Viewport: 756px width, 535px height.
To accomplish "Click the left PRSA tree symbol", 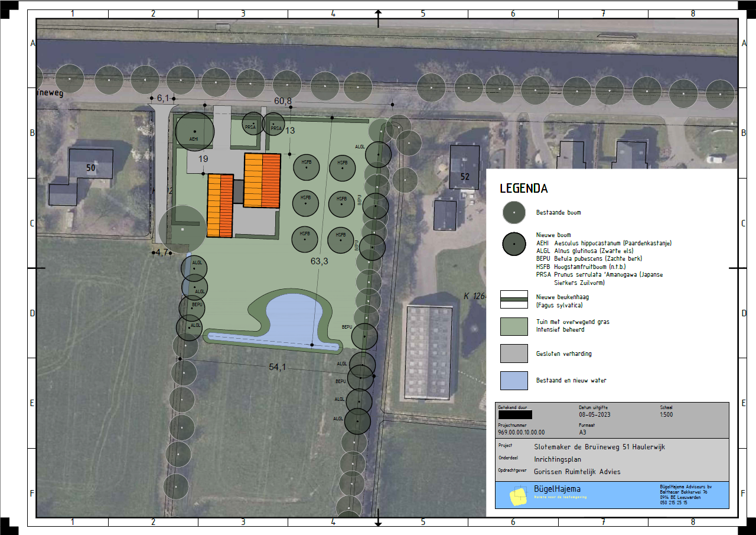I will click(252, 123).
